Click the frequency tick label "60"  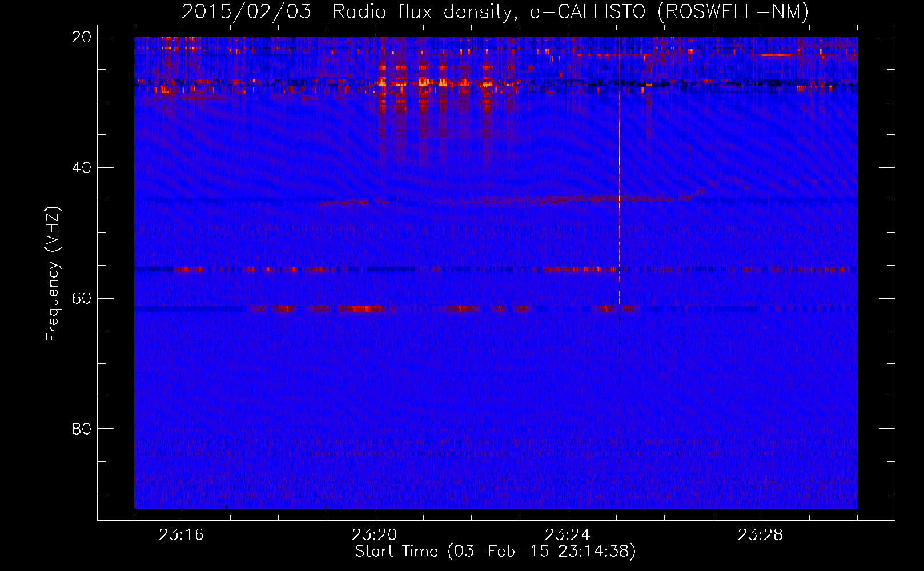tap(82, 298)
